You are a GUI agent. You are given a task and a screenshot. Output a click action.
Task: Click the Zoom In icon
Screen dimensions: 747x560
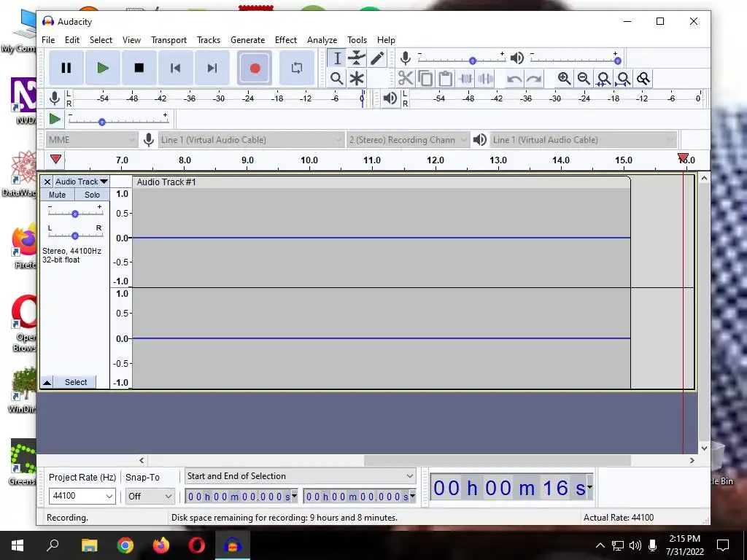(x=564, y=79)
